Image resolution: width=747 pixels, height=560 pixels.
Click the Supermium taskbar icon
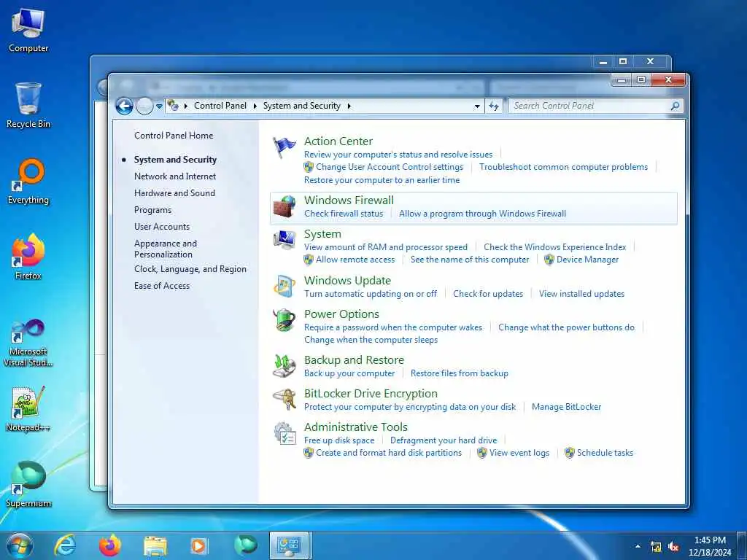245,545
